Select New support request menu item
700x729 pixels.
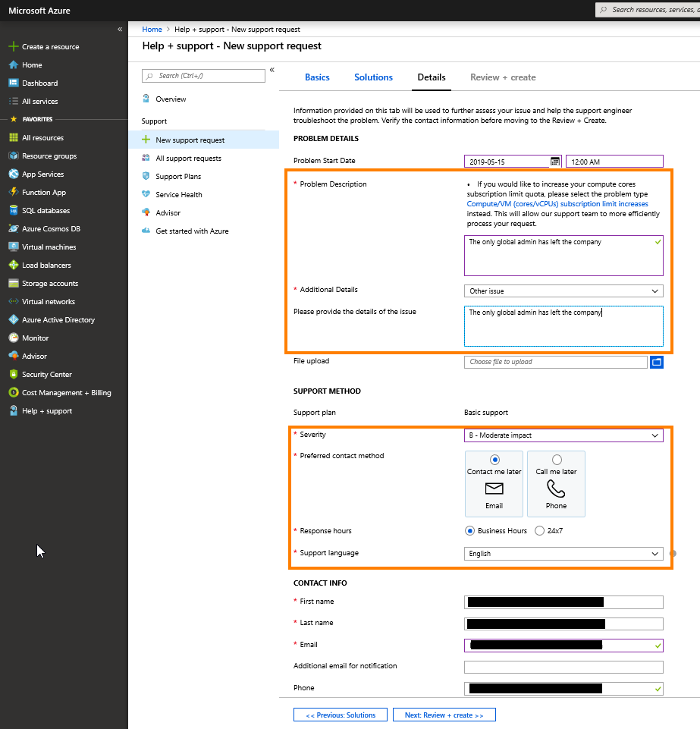[x=203, y=140]
